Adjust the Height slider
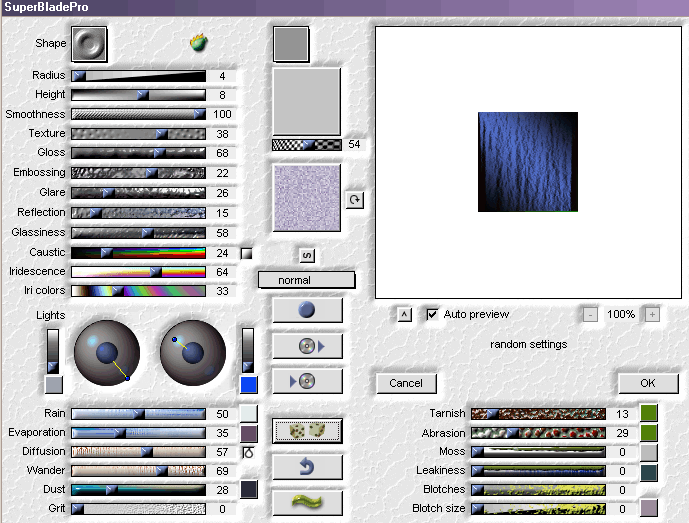689x523 pixels. (138, 95)
